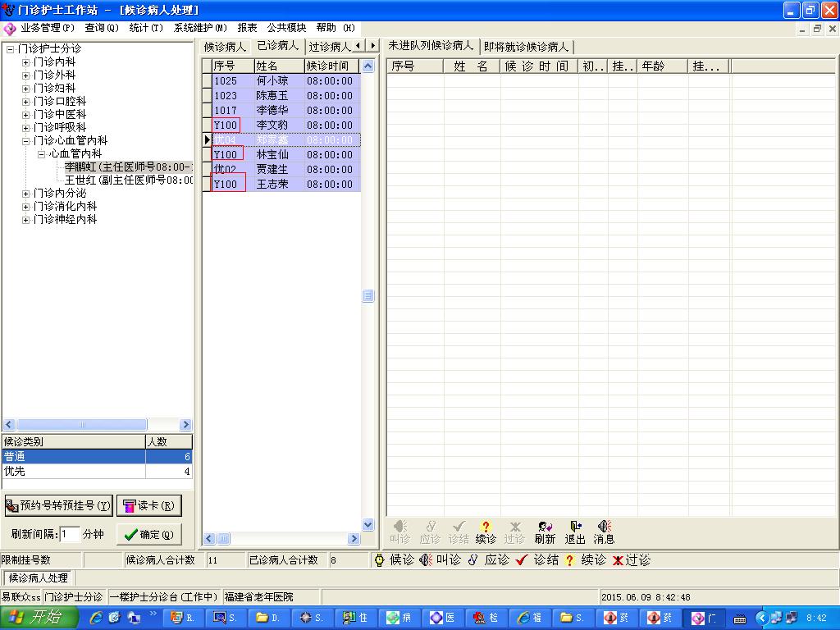This screenshot has height=630, width=840.
Task: Open the 报表 menu
Action: coord(247,28)
